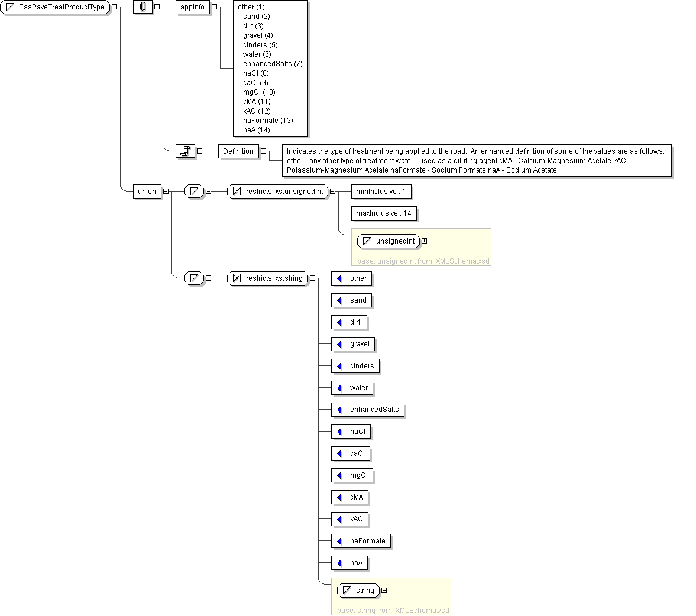The image size is (696, 616).
Task: Select the second simpleType icon under union
Action: [x=193, y=278]
